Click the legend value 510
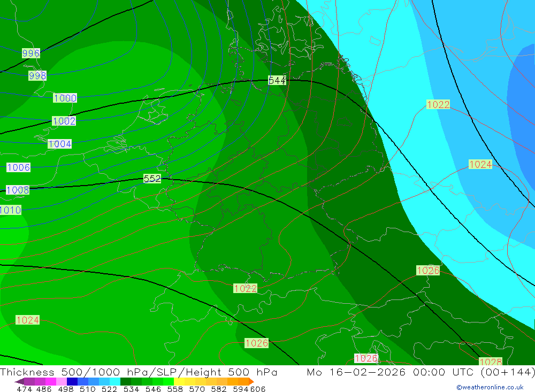The width and height of the screenshot is (535, 392). point(87,389)
